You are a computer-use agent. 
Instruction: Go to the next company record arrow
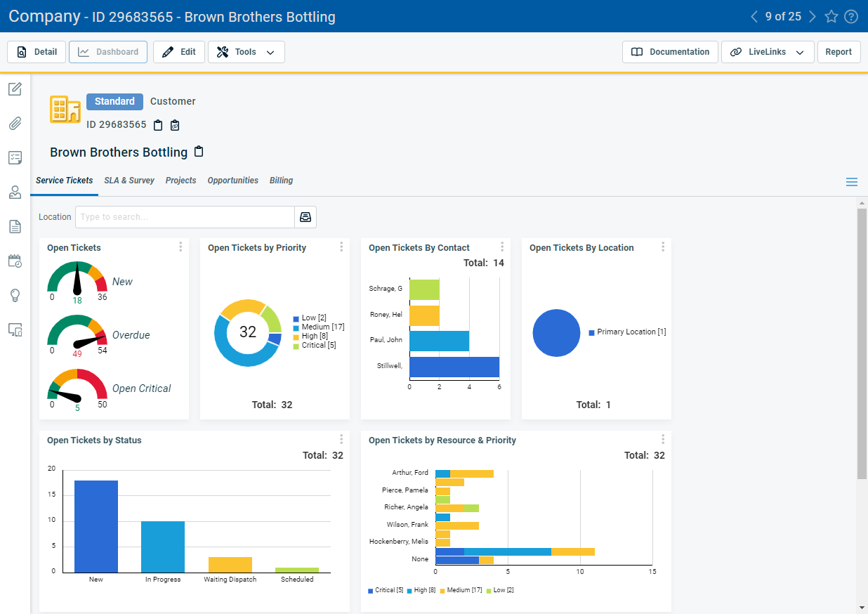click(813, 16)
